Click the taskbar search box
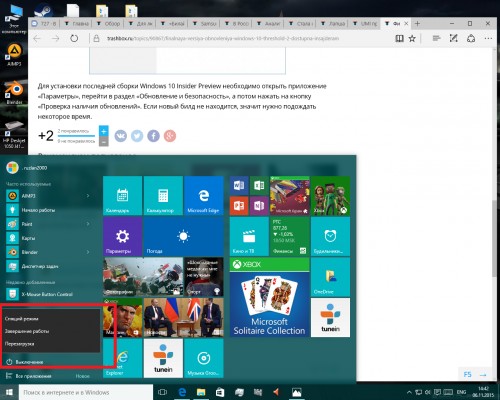500x400 pixels. 86,392
